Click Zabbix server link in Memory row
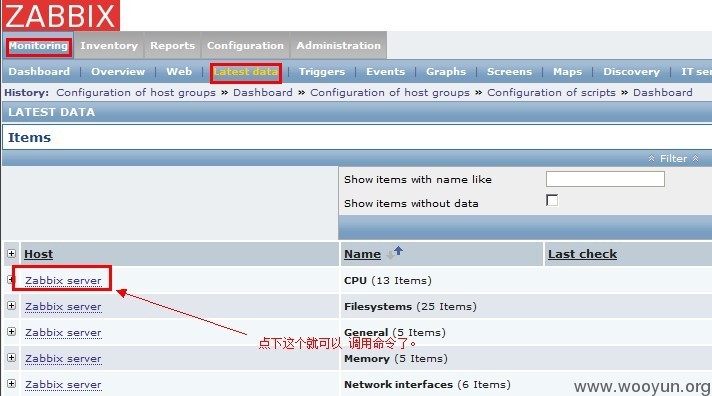Viewport: 712px width, 396px height. click(x=63, y=359)
